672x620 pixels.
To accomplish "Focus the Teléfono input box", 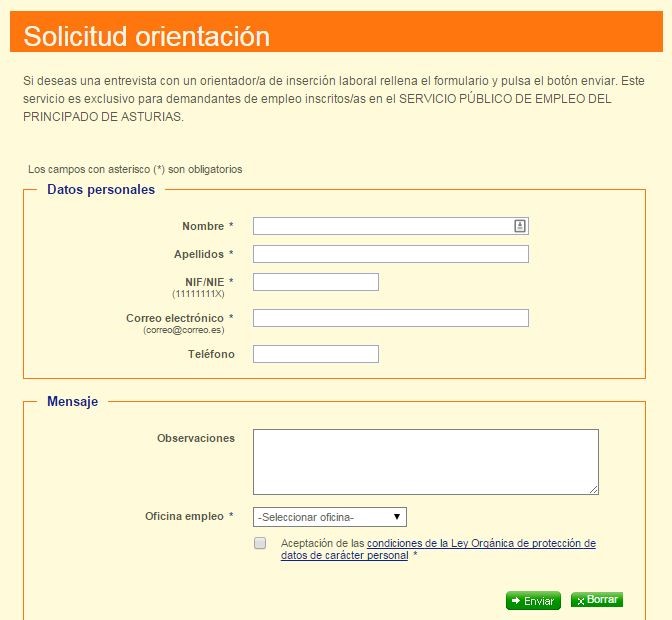I will click(x=315, y=354).
